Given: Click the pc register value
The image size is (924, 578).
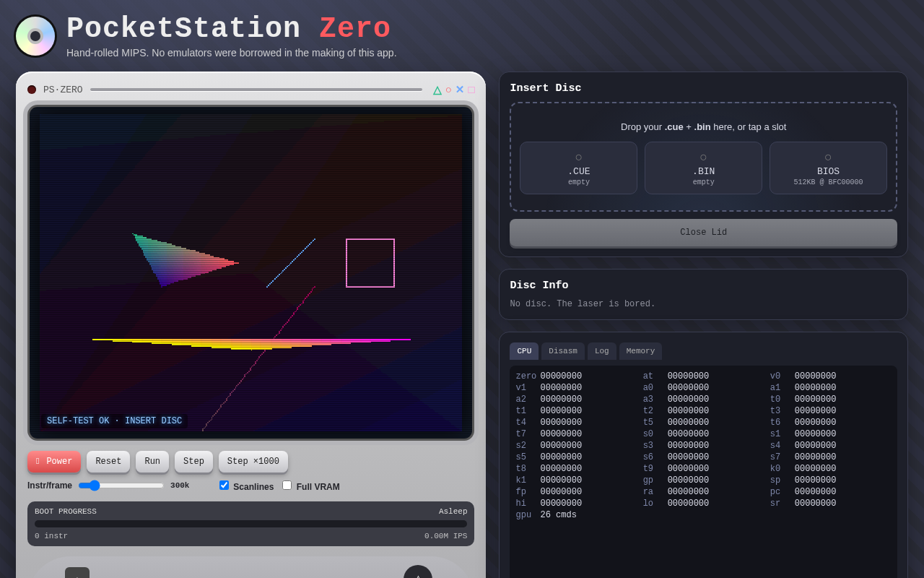Looking at the screenshot, I should tap(816, 492).
